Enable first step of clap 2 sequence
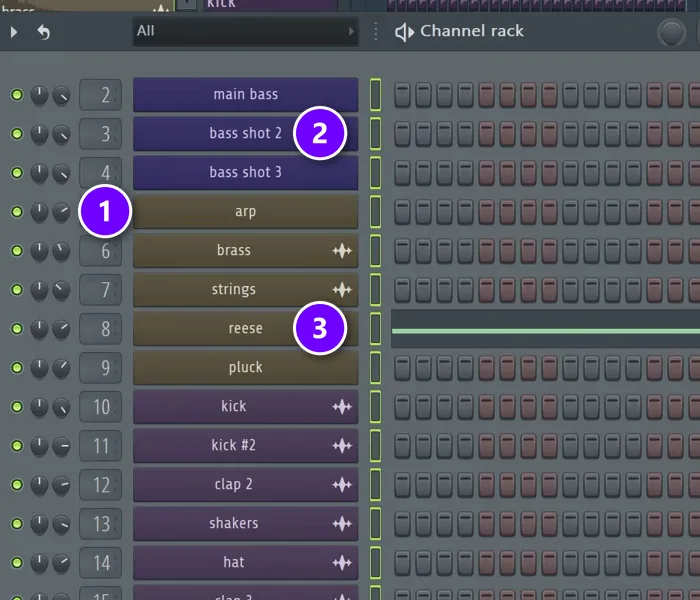The height and width of the screenshot is (600, 700). (x=402, y=484)
